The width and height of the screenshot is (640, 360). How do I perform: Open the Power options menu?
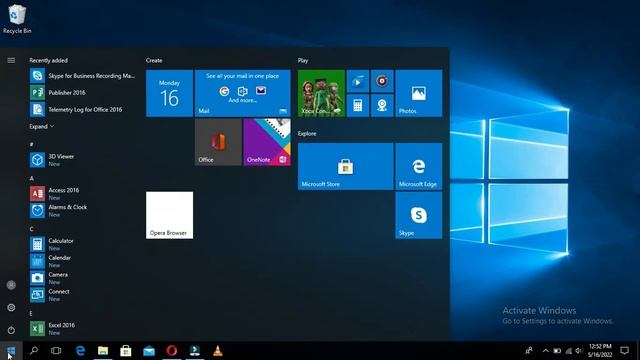pos(11,330)
